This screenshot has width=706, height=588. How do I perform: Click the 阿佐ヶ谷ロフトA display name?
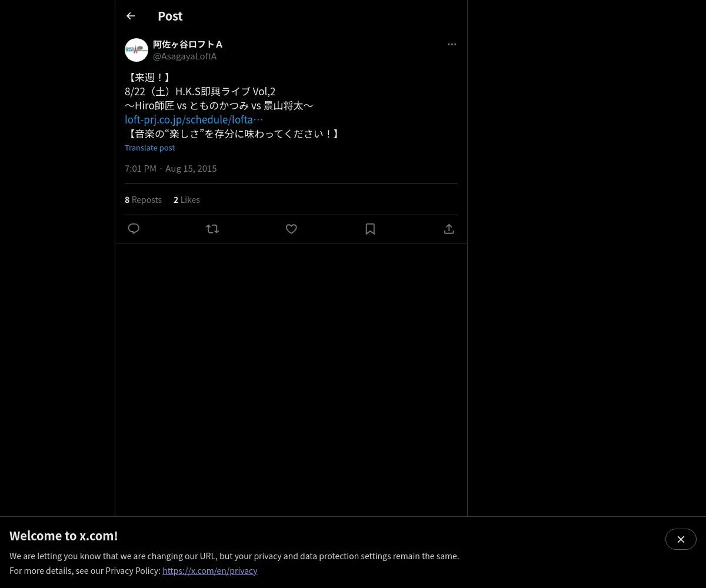point(188,44)
